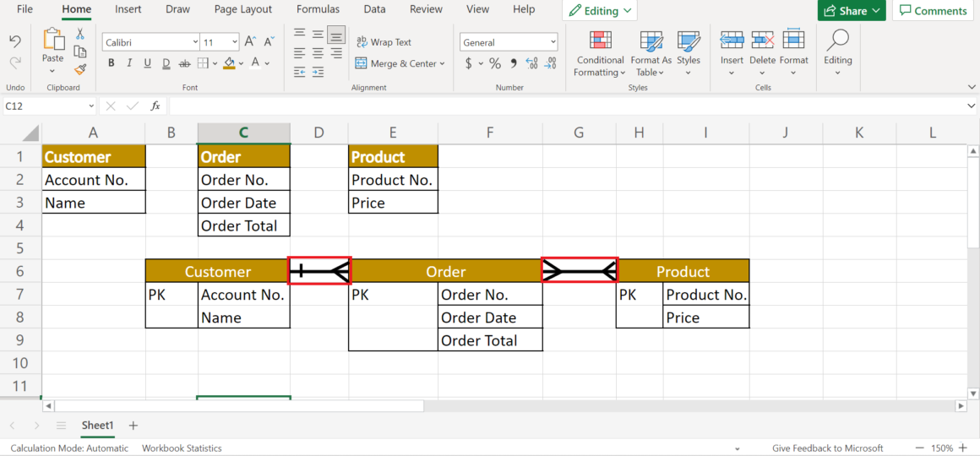Image resolution: width=980 pixels, height=456 pixels.
Task: Switch to the Page Layout tab
Action: coord(243,9)
